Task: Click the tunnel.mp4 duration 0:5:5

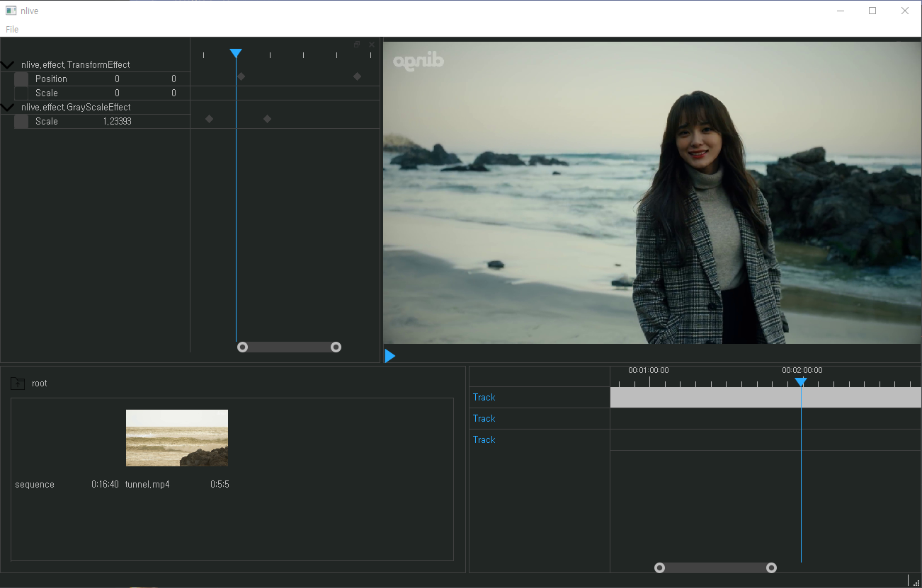Action: pos(220,485)
